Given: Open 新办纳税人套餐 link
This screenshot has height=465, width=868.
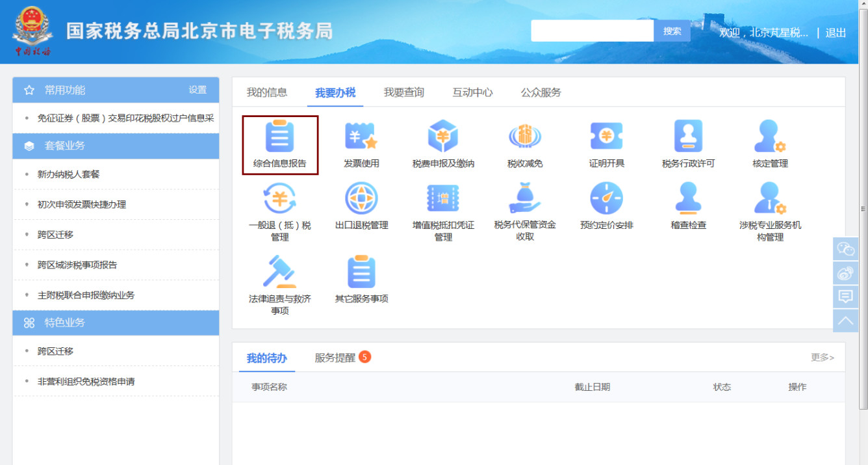Looking at the screenshot, I should (68, 174).
